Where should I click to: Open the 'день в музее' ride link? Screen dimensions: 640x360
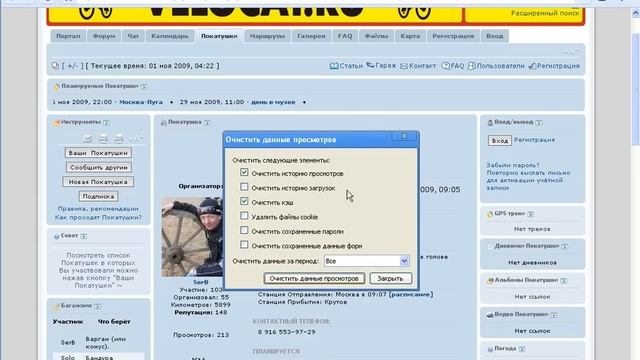[273, 102]
